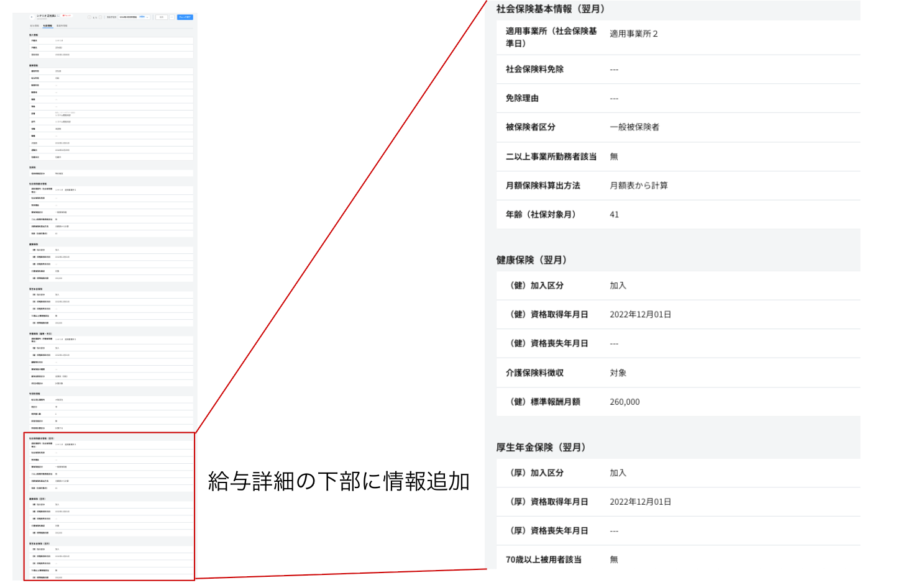This screenshot has width=911, height=588.
Task: Click the 被保険者区分 row showing 一般被保険者
Action: coord(677,127)
